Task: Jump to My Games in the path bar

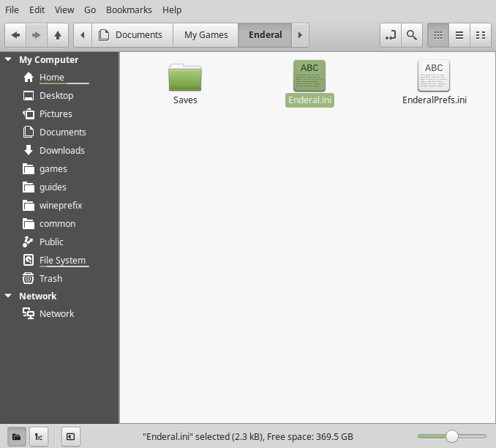Action: click(x=206, y=35)
